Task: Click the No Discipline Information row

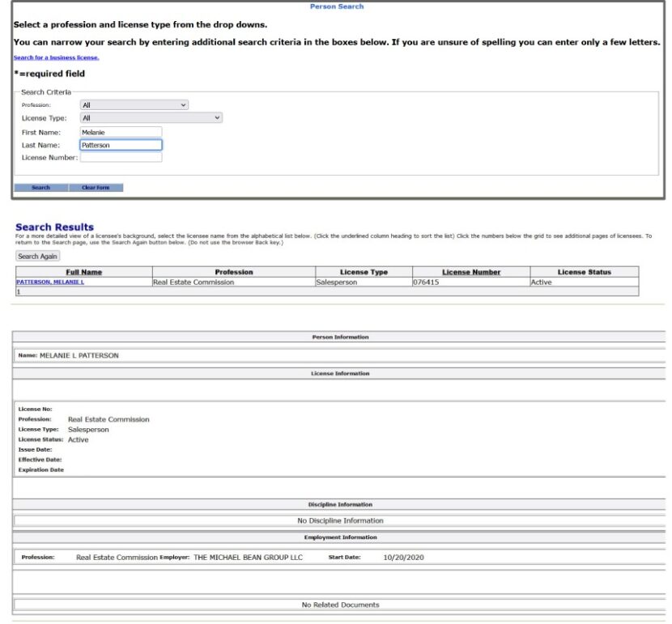Action: (x=340, y=520)
